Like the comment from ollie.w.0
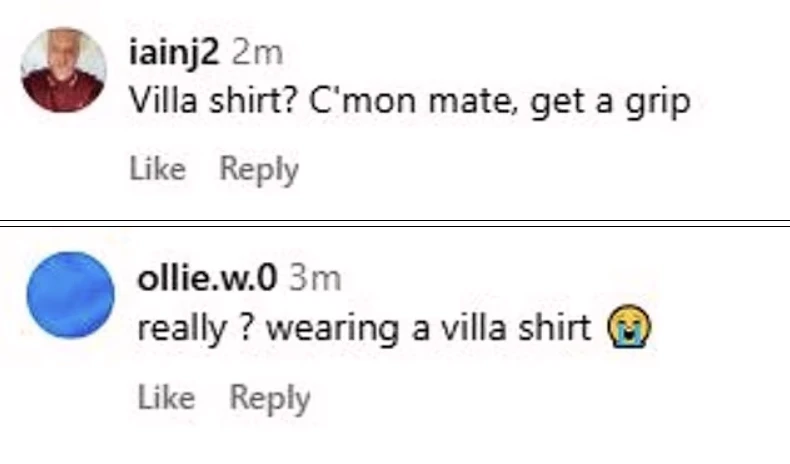 (x=165, y=397)
